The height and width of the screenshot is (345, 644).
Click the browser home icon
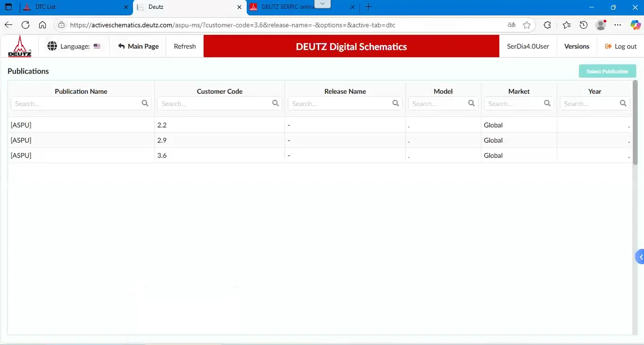tap(43, 25)
